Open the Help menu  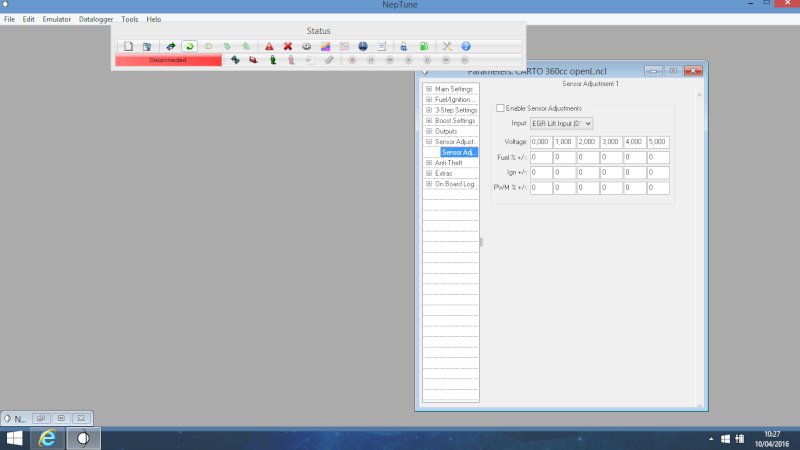(154, 19)
